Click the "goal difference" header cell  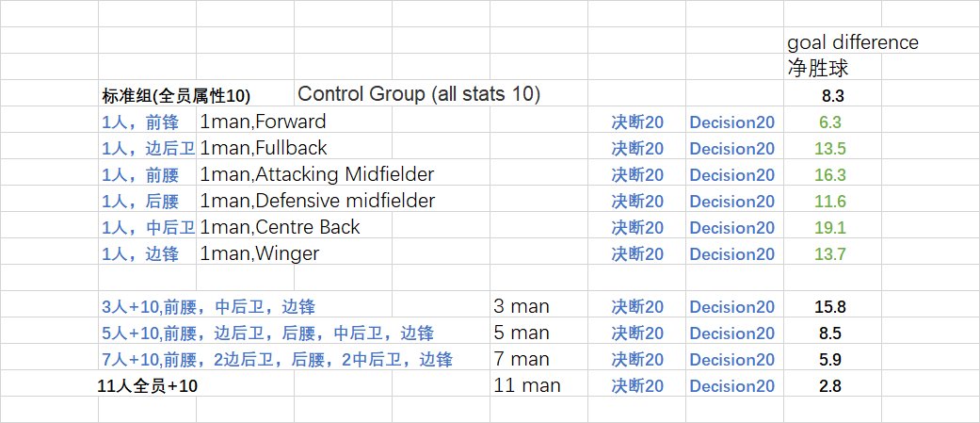(x=852, y=42)
